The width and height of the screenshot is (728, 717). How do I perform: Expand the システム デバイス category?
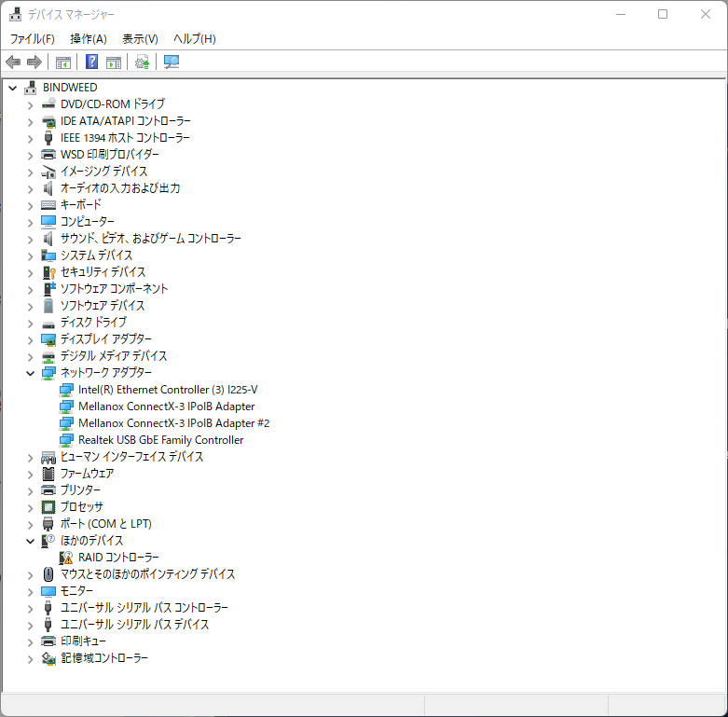pos(31,255)
